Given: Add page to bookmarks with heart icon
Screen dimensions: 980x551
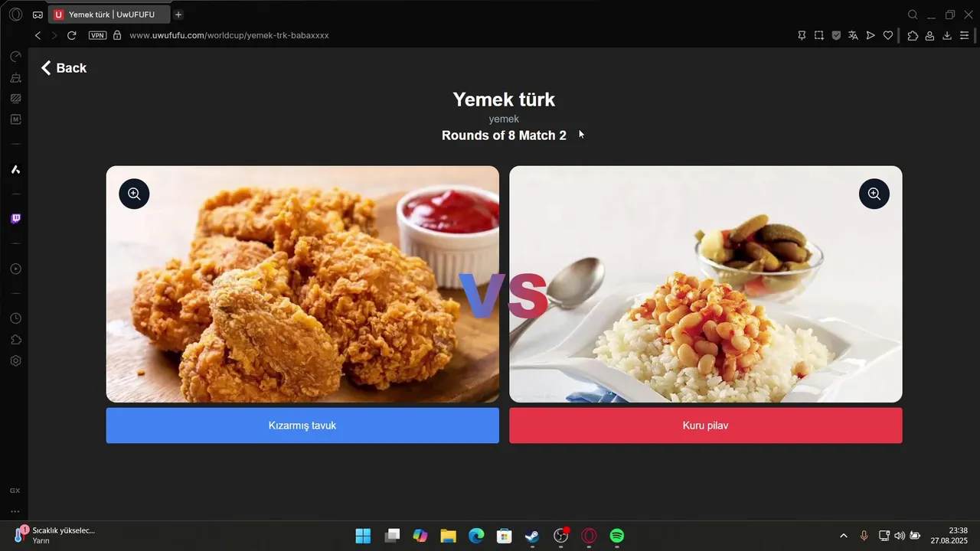Looking at the screenshot, I should point(888,35).
